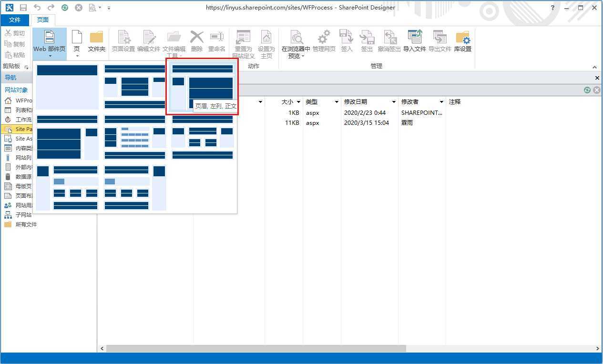Click the horizontal scrollbar left arrow
The width and height of the screenshot is (603, 364).
tap(102, 349)
